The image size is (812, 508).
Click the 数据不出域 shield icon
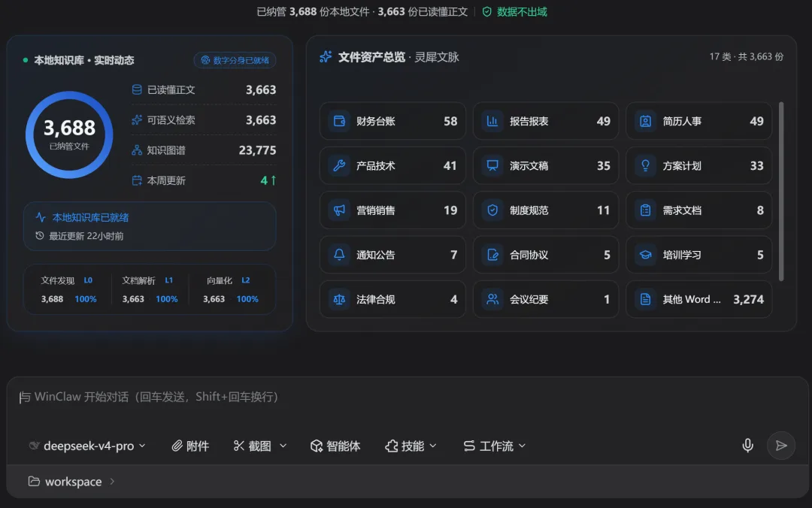coord(486,12)
